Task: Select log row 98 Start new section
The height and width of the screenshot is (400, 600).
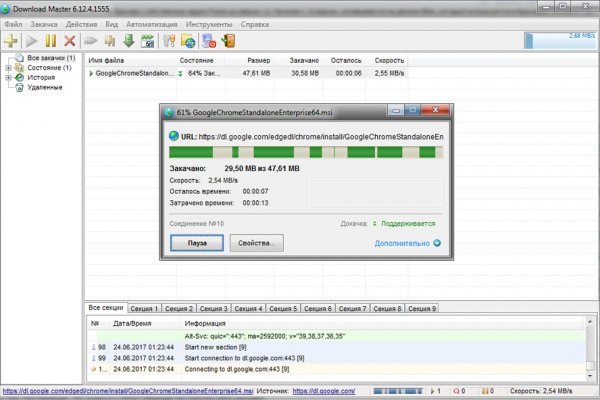Action: tap(337, 347)
